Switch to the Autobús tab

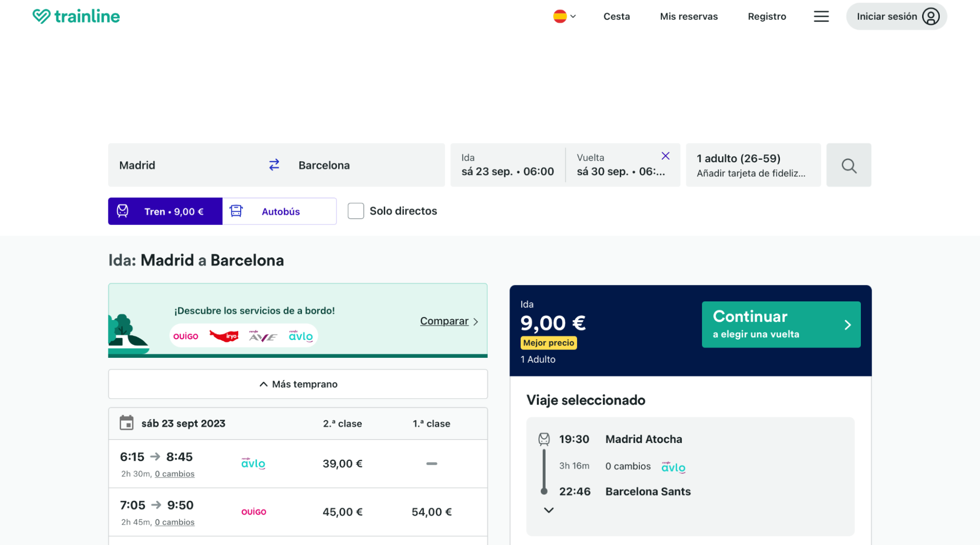[279, 211]
